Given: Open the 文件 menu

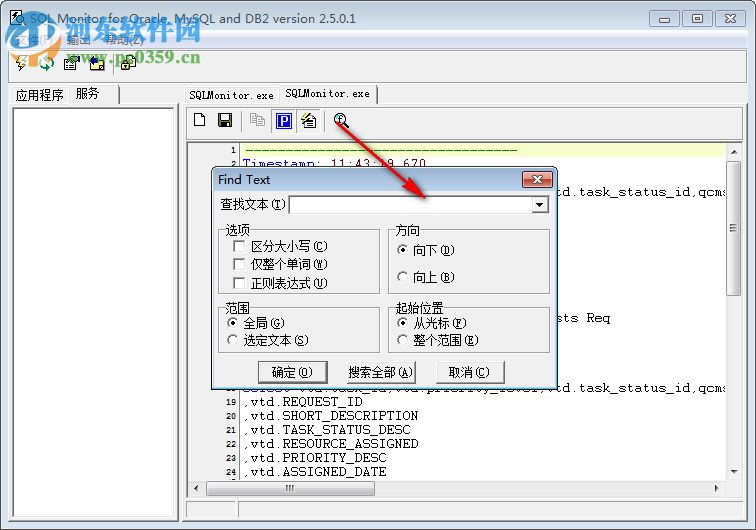Looking at the screenshot, I should tap(33, 40).
